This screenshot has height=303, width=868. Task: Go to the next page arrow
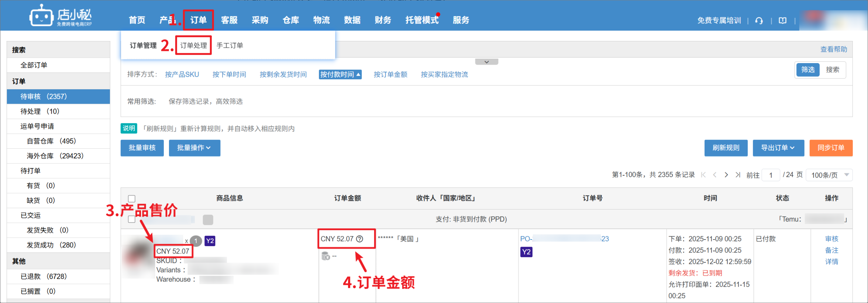click(726, 175)
